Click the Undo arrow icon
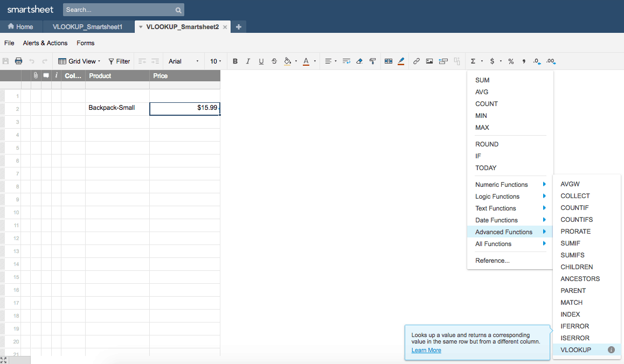The height and width of the screenshot is (364, 624). click(x=32, y=61)
